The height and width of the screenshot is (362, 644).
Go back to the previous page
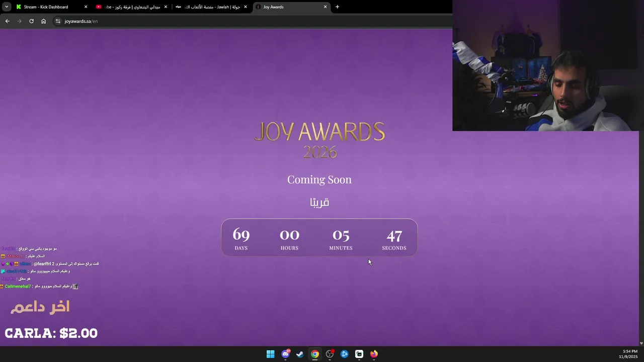7,21
